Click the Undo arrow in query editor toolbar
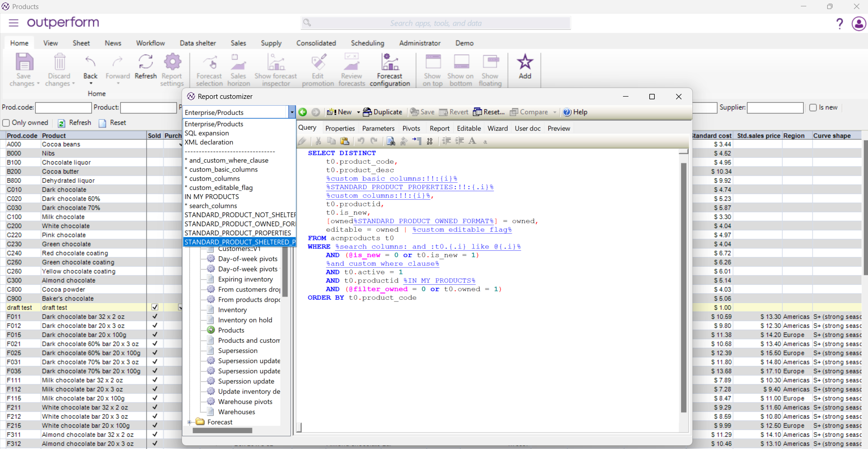The height and width of the screenshot is (449, 868). pos(361,141)
